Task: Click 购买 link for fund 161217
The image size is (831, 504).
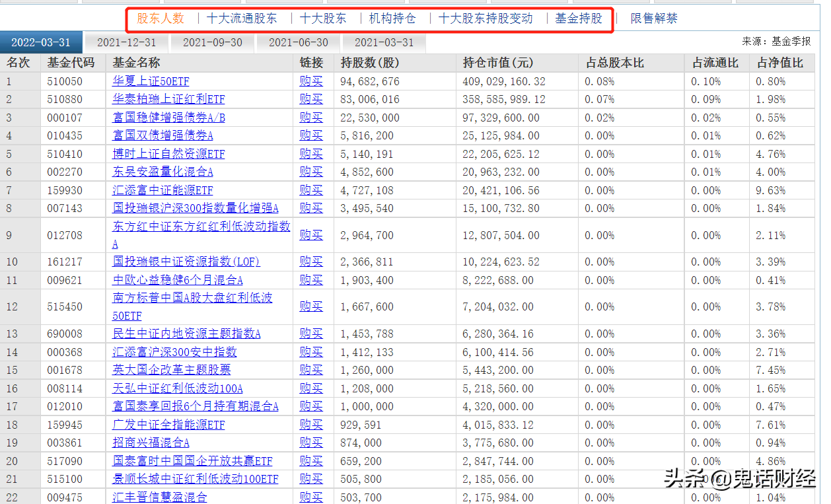Action: click(311, 262)
